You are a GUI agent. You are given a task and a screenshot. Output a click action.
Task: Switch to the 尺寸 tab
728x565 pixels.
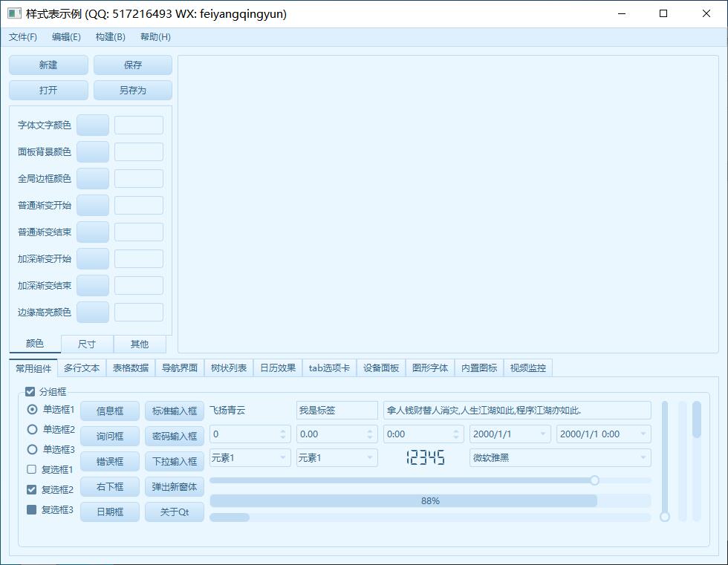[x=87, y=344]
